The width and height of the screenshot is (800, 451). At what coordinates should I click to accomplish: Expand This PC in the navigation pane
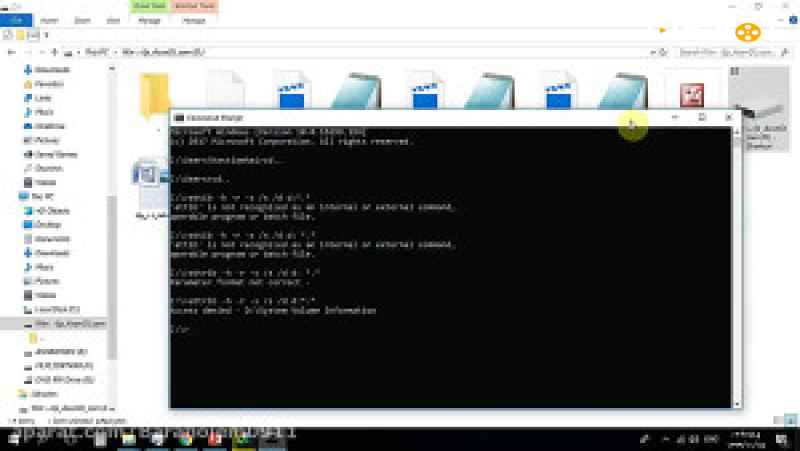point(9,197)
